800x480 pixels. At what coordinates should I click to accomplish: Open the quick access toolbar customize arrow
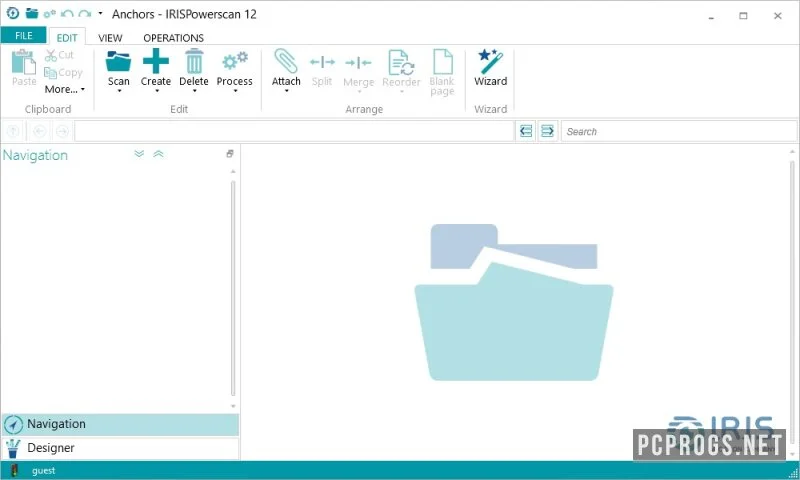[101, 13]
